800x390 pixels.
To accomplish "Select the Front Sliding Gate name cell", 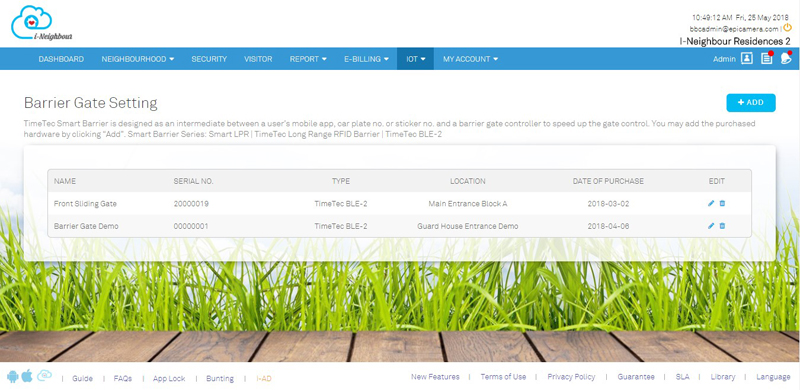I will 85,204.
